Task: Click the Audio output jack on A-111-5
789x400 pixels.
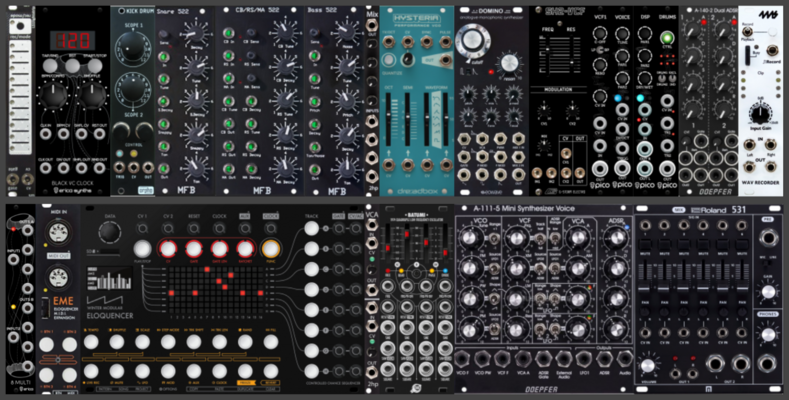Action: (624, 359)
